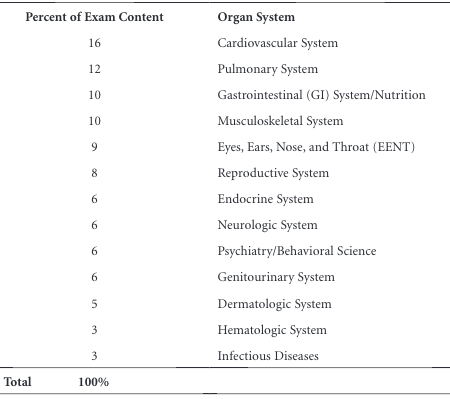Select Psychiatry/Behavioral Science label
The width and height of the screenshot is (450, 399).
coord(297,251)
